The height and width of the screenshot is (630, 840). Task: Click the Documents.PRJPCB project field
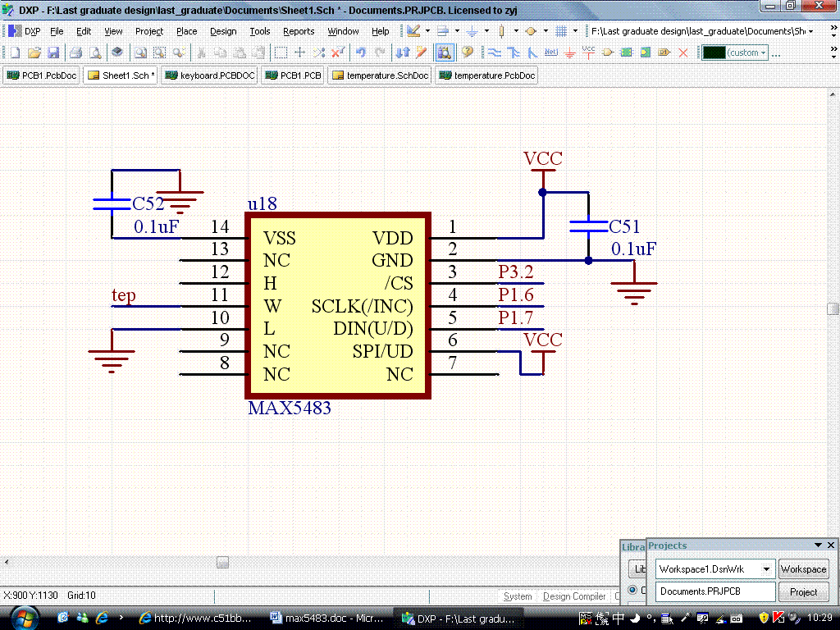[715, 591]
